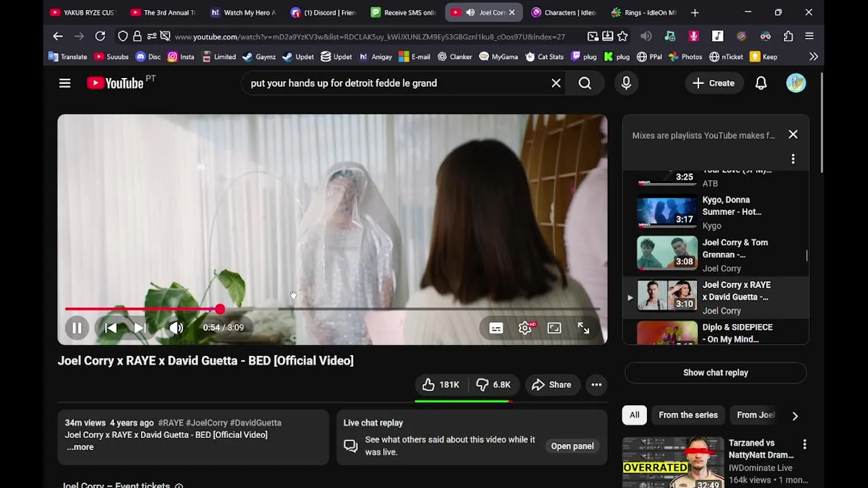Reload the page

tap(100, 37)
